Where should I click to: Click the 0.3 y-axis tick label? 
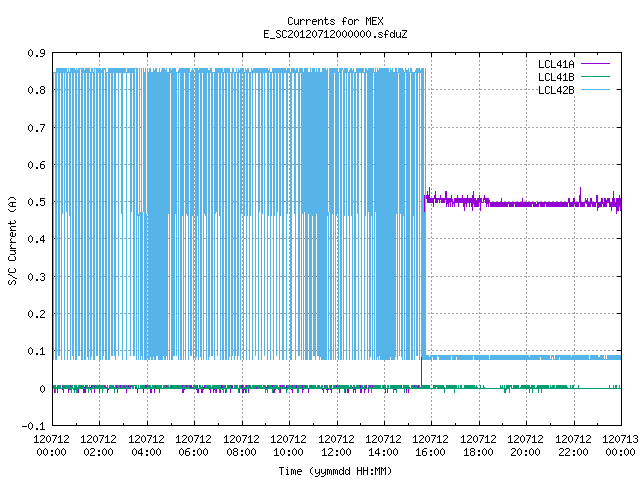click(x=36, y=277)
